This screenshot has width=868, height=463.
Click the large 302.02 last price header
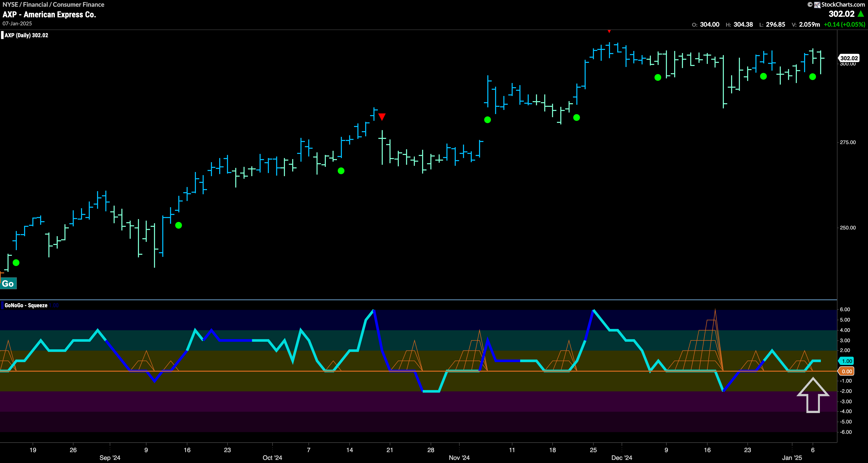pos(841,14)
